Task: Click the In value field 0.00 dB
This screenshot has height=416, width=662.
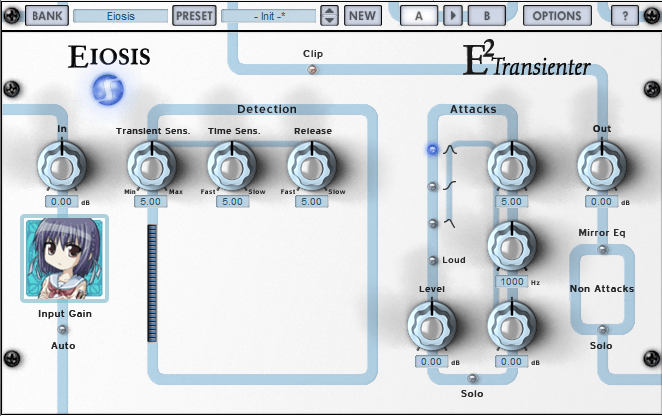Action: (62, 202)
